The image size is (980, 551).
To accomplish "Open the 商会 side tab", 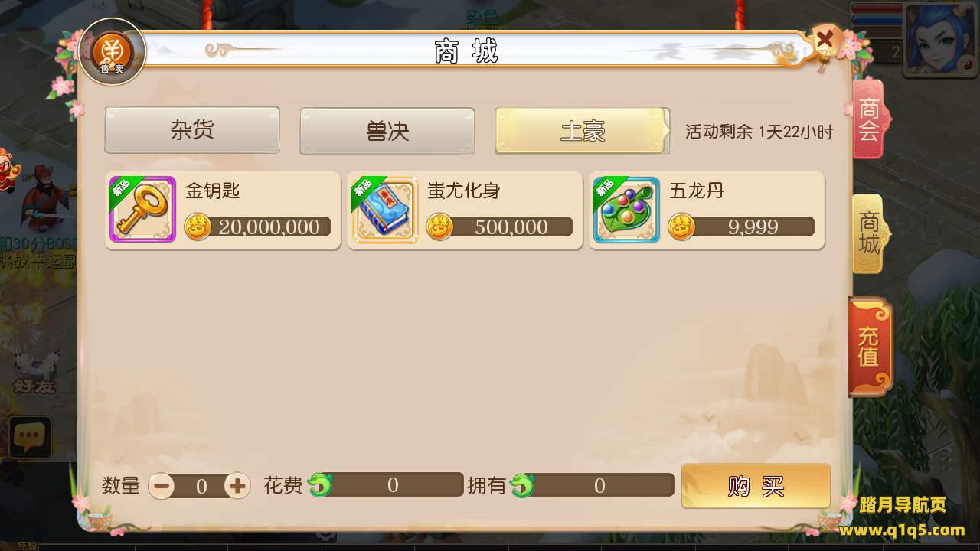I will 870,119.
